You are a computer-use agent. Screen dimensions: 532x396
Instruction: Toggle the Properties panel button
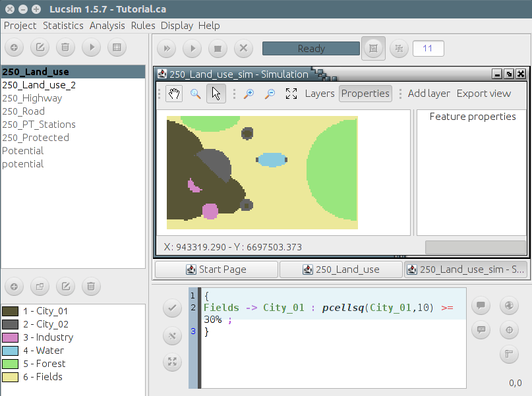tap(365, 94)
